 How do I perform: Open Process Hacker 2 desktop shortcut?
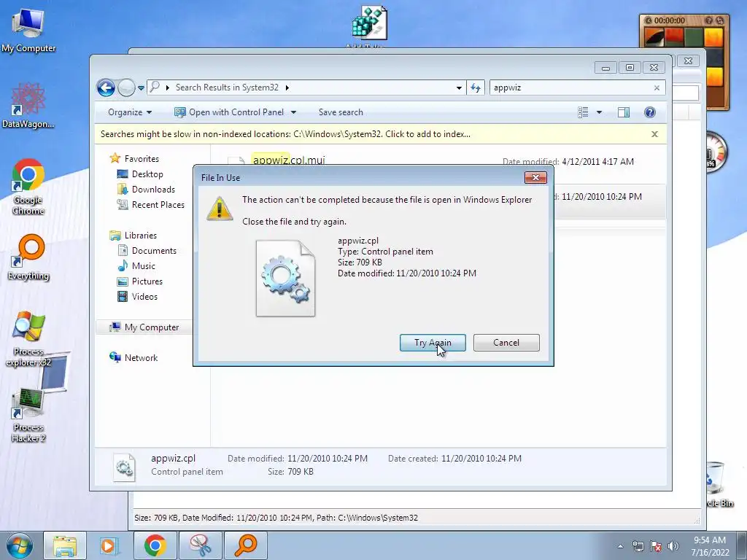point(28,415)
